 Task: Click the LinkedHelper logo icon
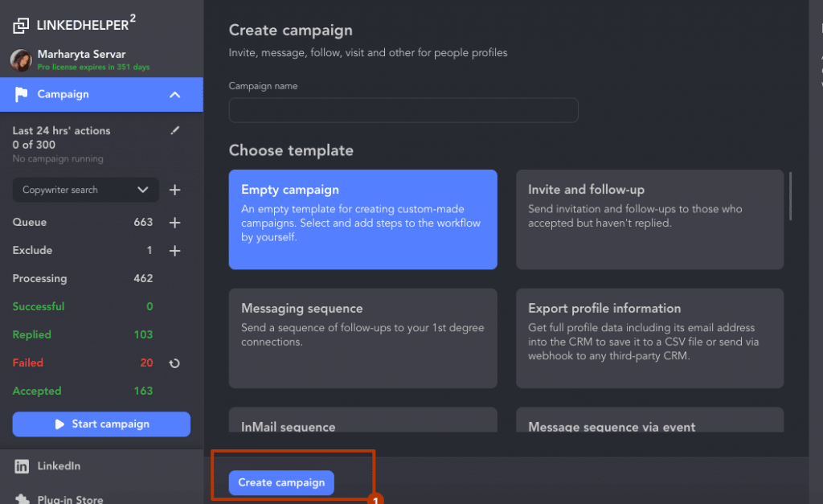(x=21, y=25)
